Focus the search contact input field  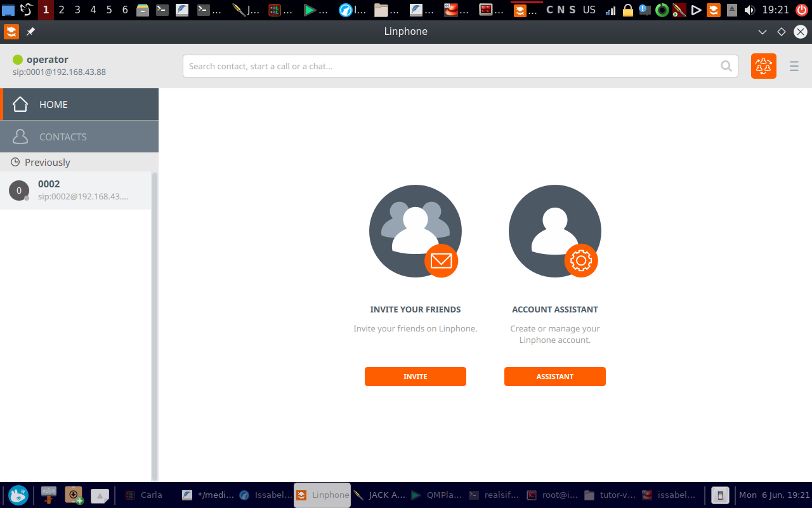tap(460, 66)
